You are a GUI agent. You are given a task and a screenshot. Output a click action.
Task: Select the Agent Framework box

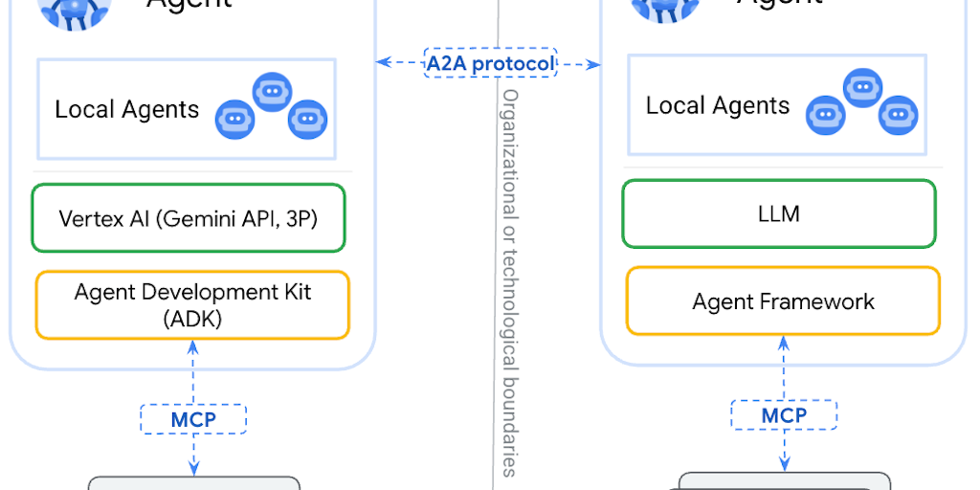click(x=783, y=301)
